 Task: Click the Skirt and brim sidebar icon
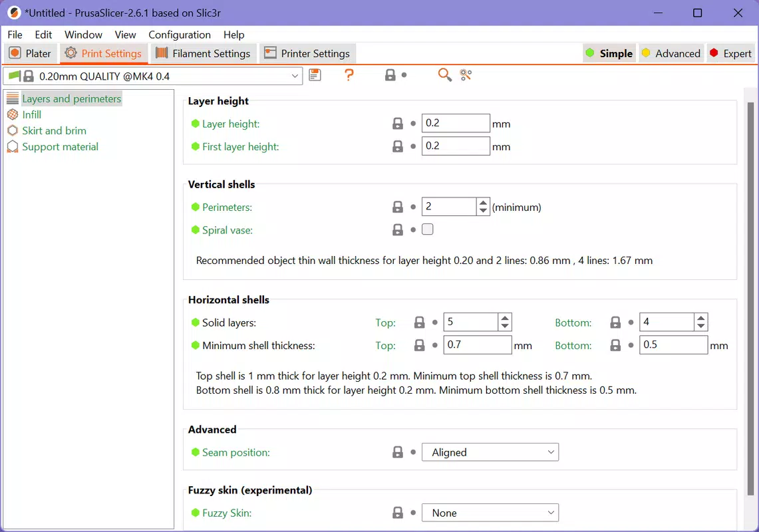coord(13,131)
